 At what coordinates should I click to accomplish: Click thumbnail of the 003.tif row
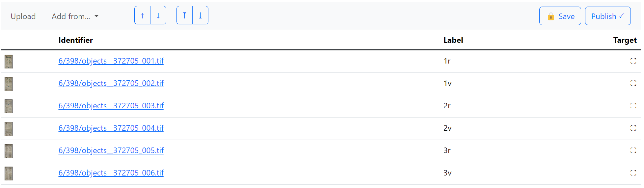click(9, 106)
